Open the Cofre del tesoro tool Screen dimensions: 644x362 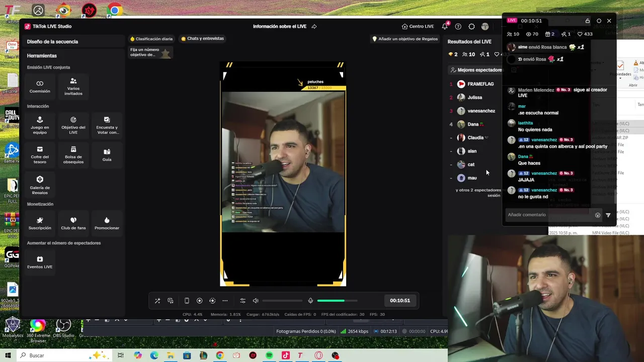click(x=40, y=155)
